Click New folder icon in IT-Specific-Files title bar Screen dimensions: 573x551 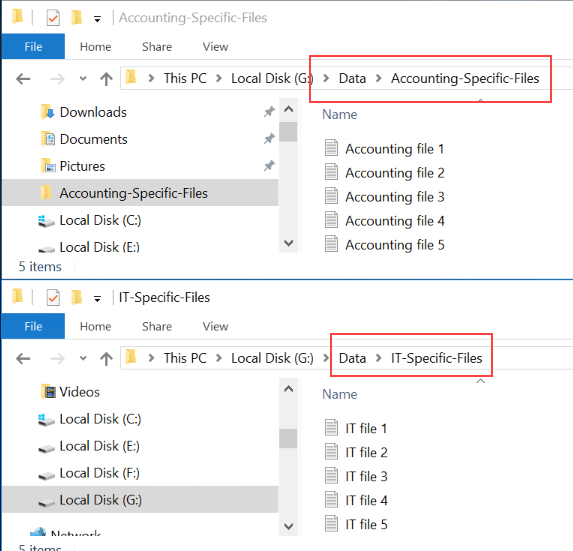77,297
